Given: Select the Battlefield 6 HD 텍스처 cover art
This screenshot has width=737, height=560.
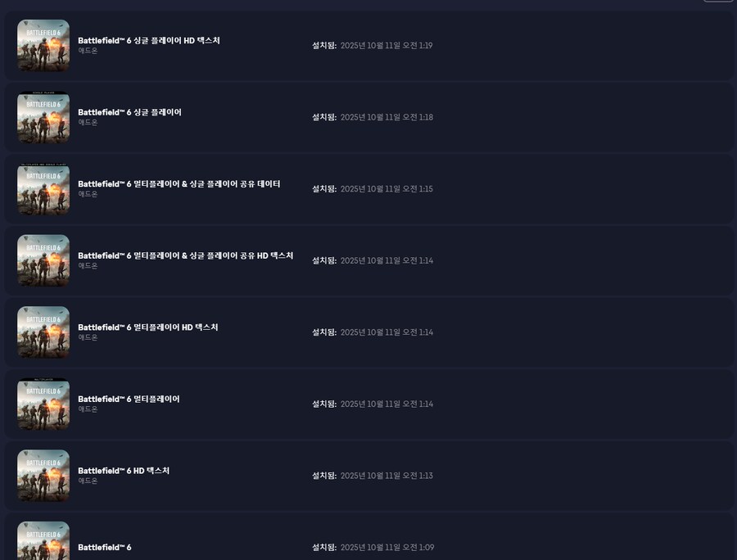Looking at the screenshot, I should pos(43,476).
